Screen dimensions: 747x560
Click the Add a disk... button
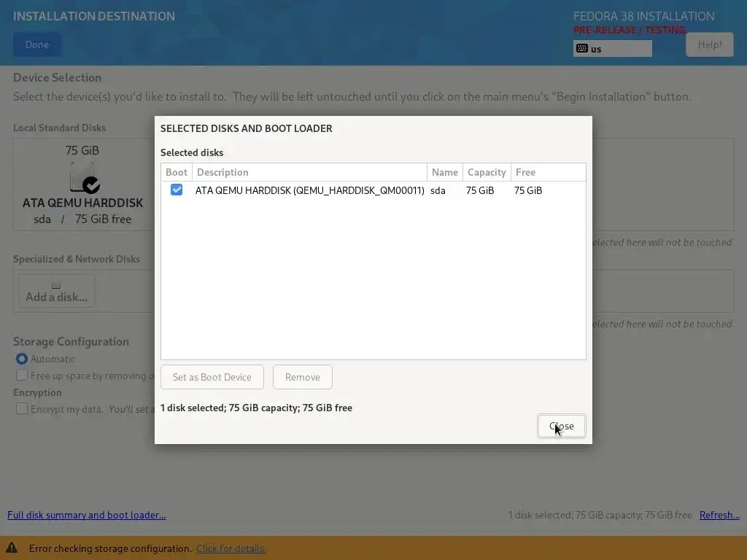tap(57, 291)
